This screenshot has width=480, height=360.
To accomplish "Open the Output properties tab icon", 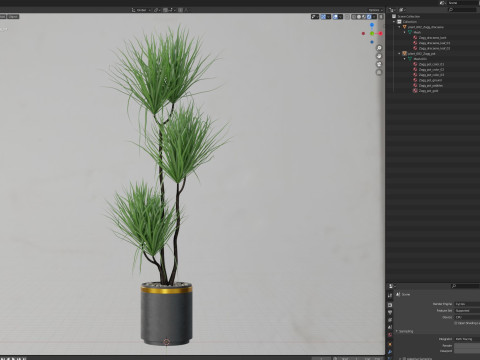I will [x=390, y=312].
